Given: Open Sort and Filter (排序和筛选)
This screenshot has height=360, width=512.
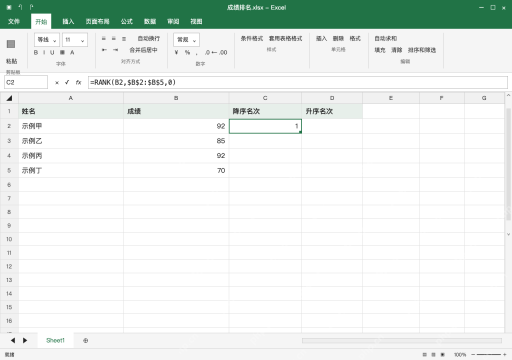Looking at the screenshot, I should 422,50.
